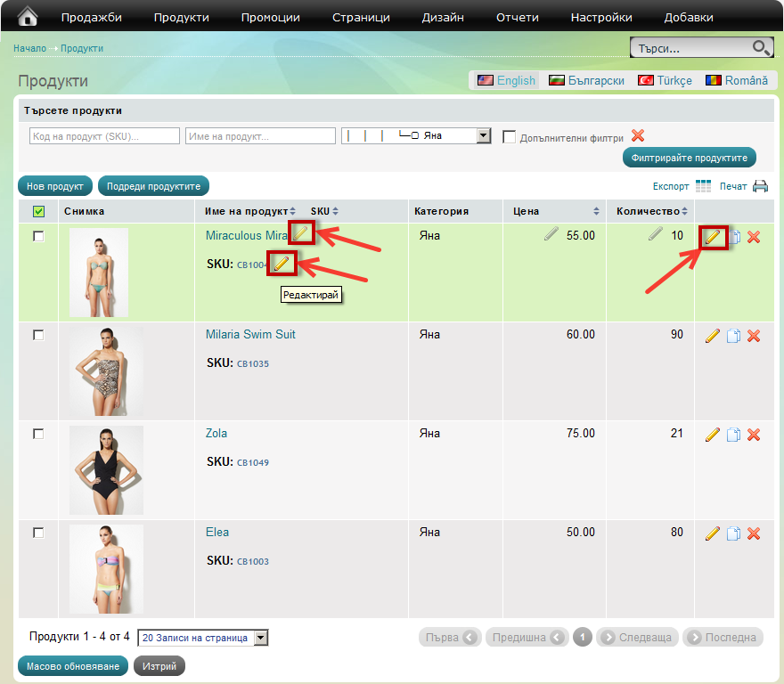The image size is (784, 684).
Task: Click the SKU code input field
Action: click(104, 136)
